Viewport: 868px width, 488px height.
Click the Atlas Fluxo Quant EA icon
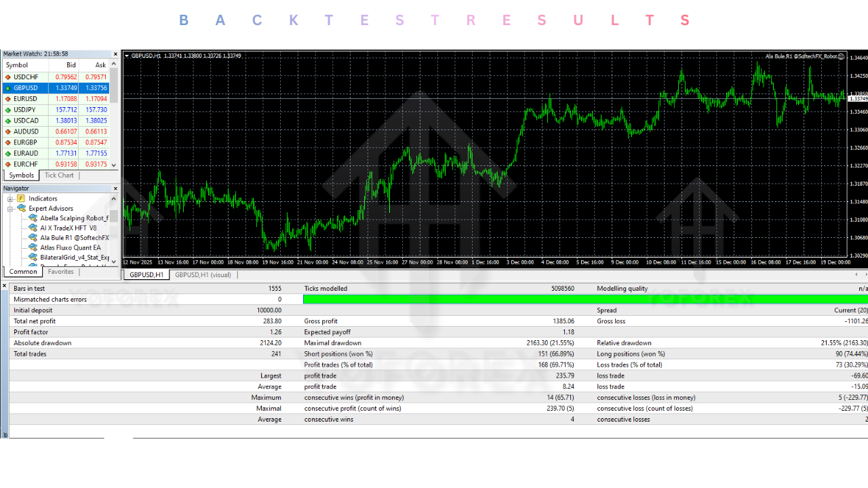33,247
